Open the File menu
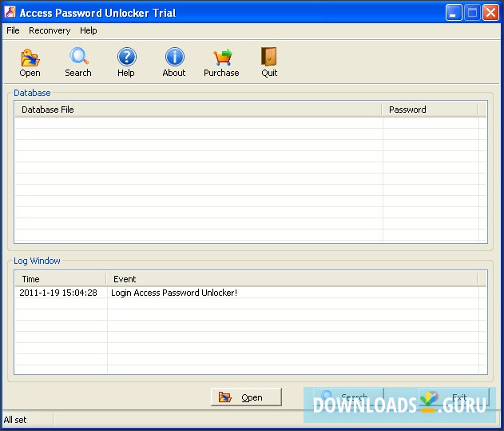The image size is (504, 431). (x=13, y=30)
